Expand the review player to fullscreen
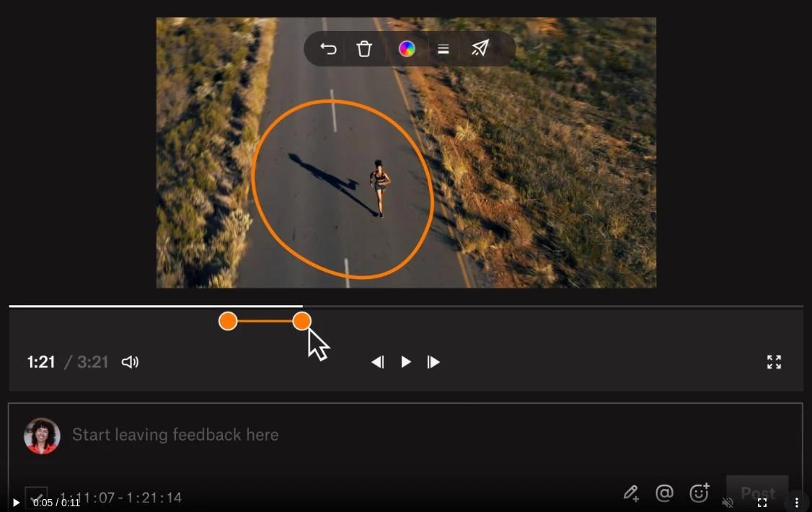Image resolution: width=812 pixels, height=512 pixels. (775, 362)
